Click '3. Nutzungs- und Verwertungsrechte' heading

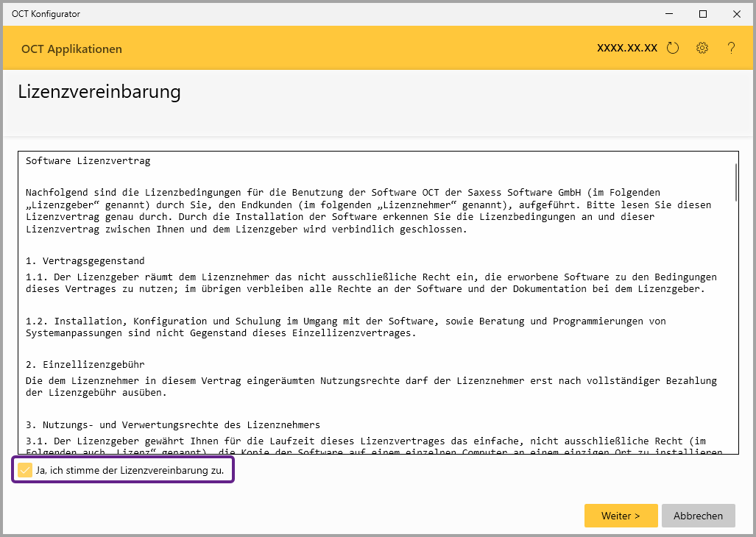click(x=172, y=425)
